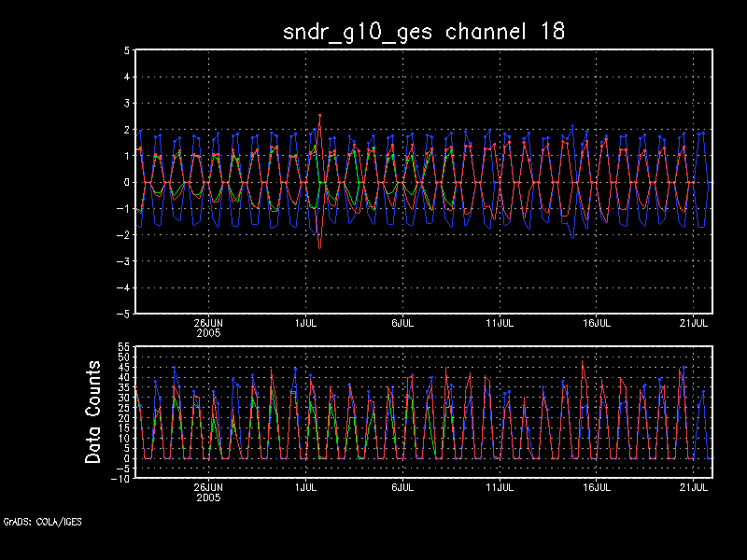The image size is (747, 560).
Task: Click the '26JUN 2005' label under upper chart
Action: pos(208,328)
